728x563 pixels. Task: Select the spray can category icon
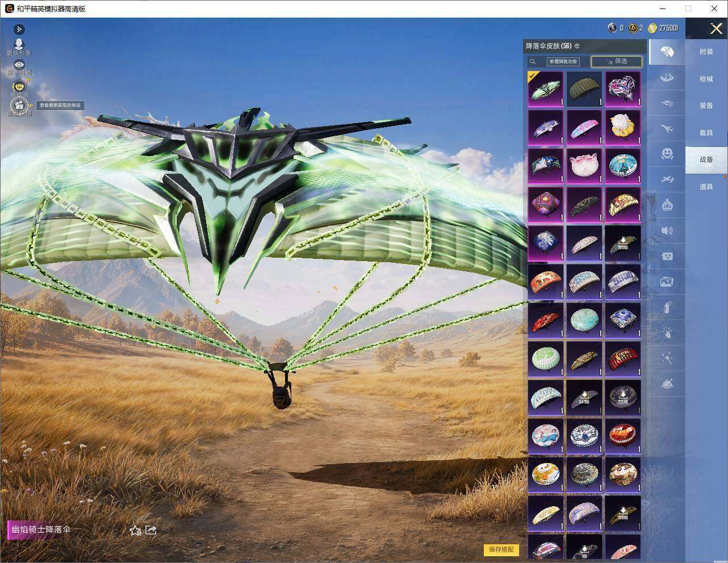pos(667,307)
